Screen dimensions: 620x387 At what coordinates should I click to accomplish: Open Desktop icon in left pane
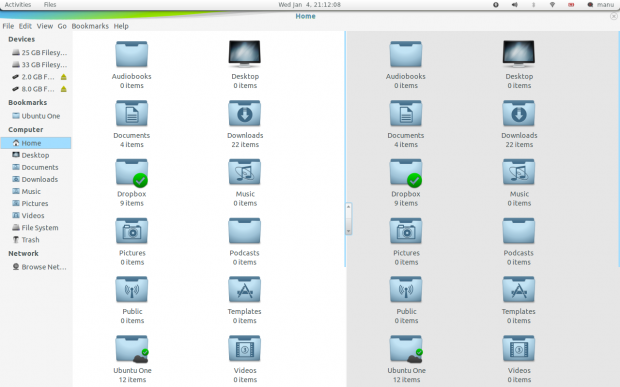point(245,53)
